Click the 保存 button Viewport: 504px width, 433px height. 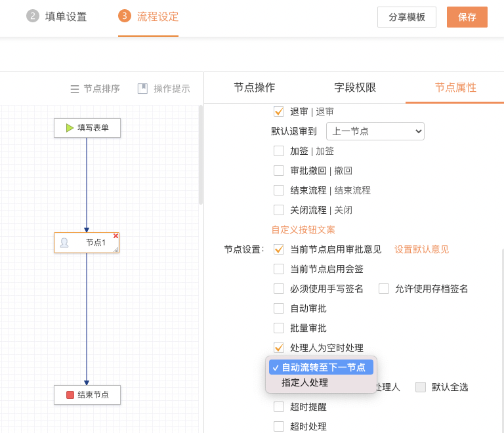[467, 17]
